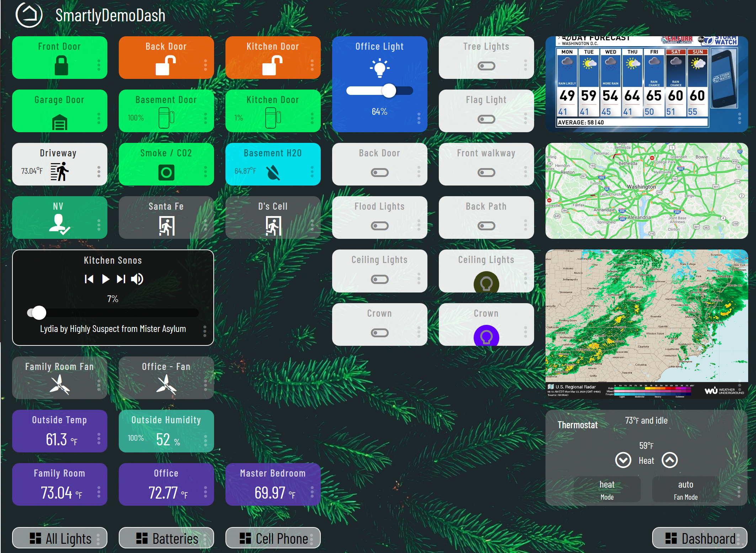Turn off the purple Crown light bulb icon
The height and width of the screenshot is (553, 756).
486,335
